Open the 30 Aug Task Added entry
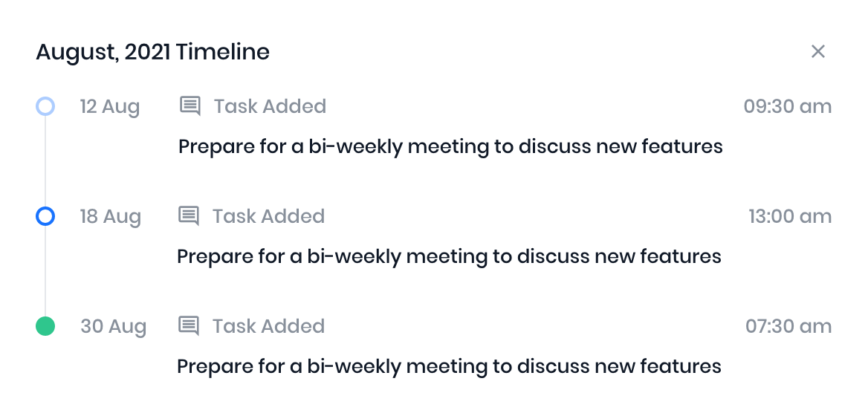The image size is (868, 416). (268, 326)
